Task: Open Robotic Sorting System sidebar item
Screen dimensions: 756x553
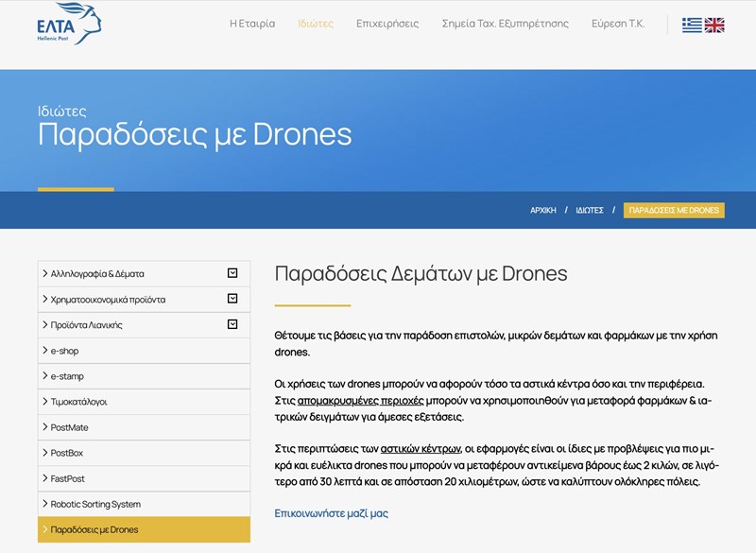Action: (95, 504)
